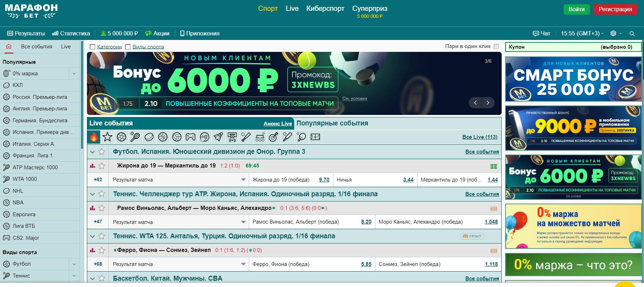This screenshot has width=644, height=287.
Task: Filter live events by tennis racket icon
Action: [x=135, y=137]
